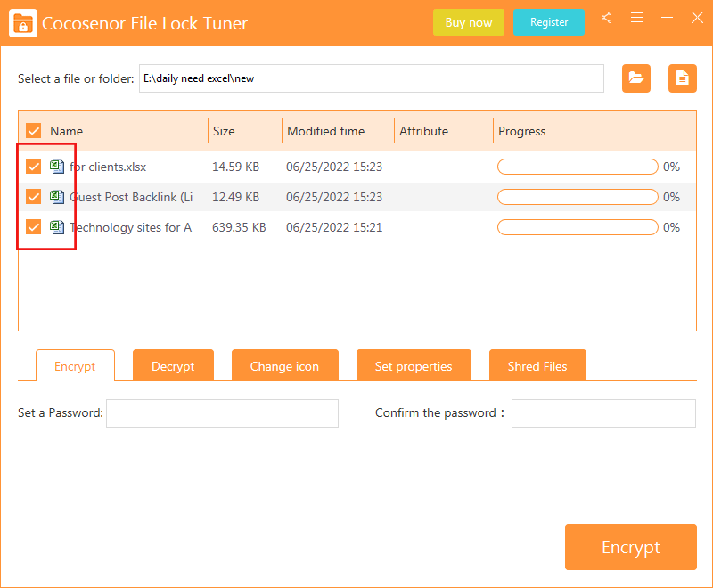Screen dimensions: 713x588
Task: Focus the Set a Password field
Action: pos(222,413)
